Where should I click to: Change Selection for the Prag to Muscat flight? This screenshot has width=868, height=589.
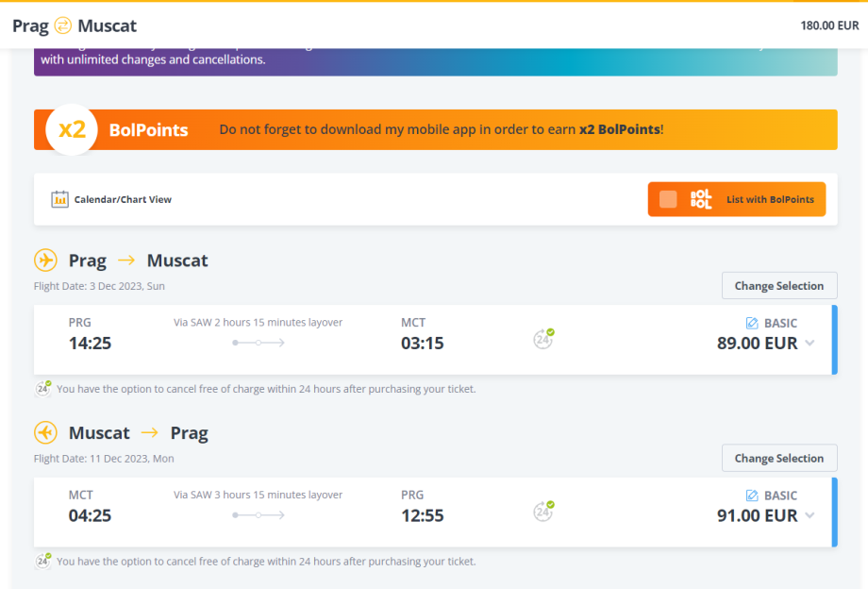[778, 286]
